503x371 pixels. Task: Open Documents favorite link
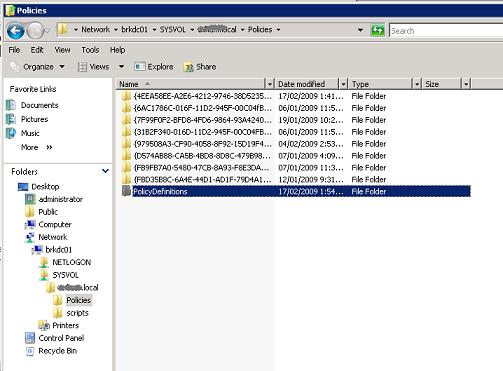39,105
